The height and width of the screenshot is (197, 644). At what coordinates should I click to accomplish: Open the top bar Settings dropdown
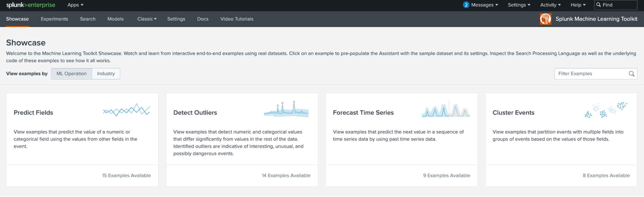click(x=519, y=5)
